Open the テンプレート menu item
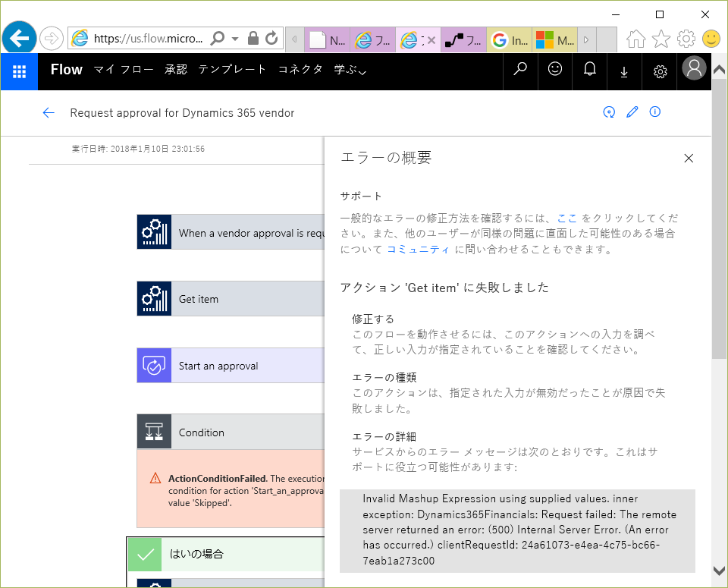This screenshot has height=588, width=728. 232,70
